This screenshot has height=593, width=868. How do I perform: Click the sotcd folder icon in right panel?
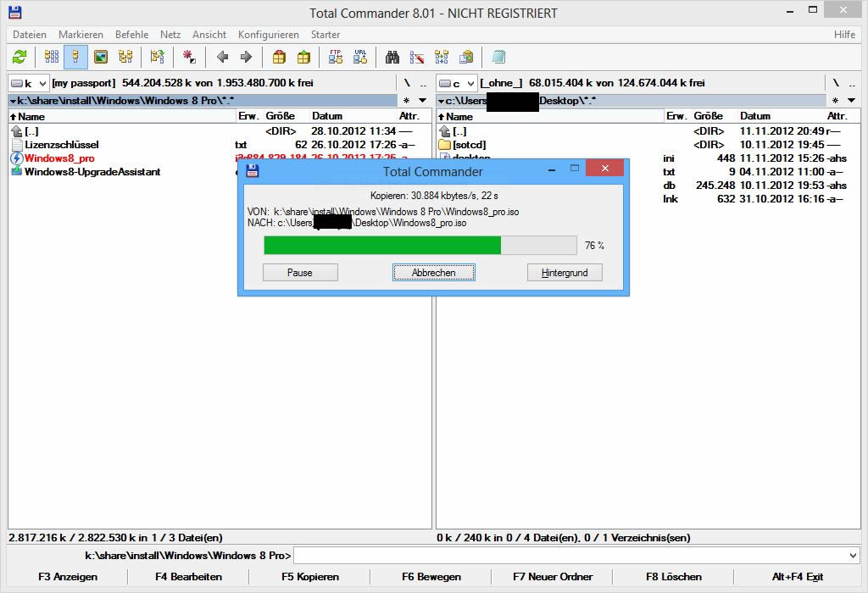[x=444, y=145]
